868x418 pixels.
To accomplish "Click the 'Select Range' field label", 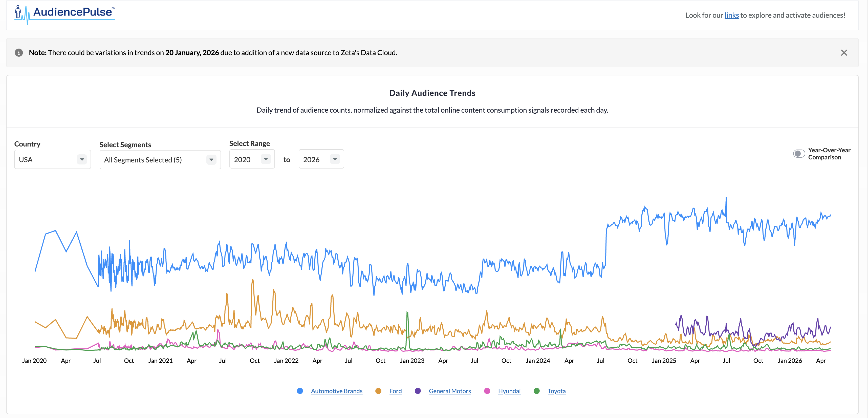I will (x=250, y=144).
